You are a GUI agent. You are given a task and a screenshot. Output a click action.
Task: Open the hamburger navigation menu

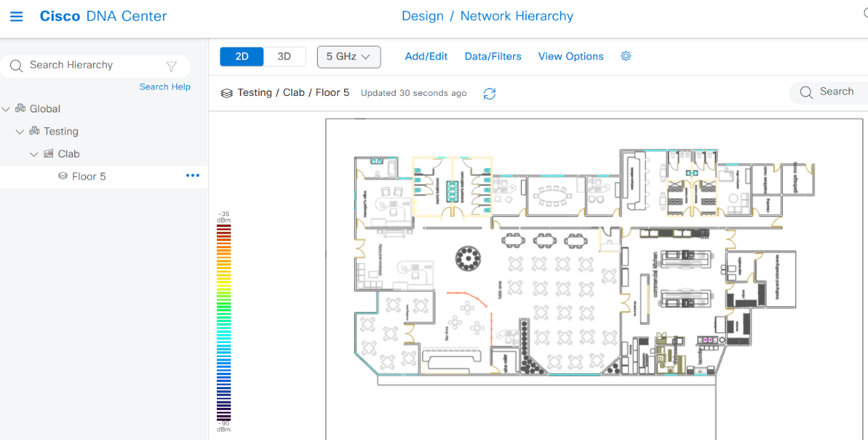(x=16, y=16)
